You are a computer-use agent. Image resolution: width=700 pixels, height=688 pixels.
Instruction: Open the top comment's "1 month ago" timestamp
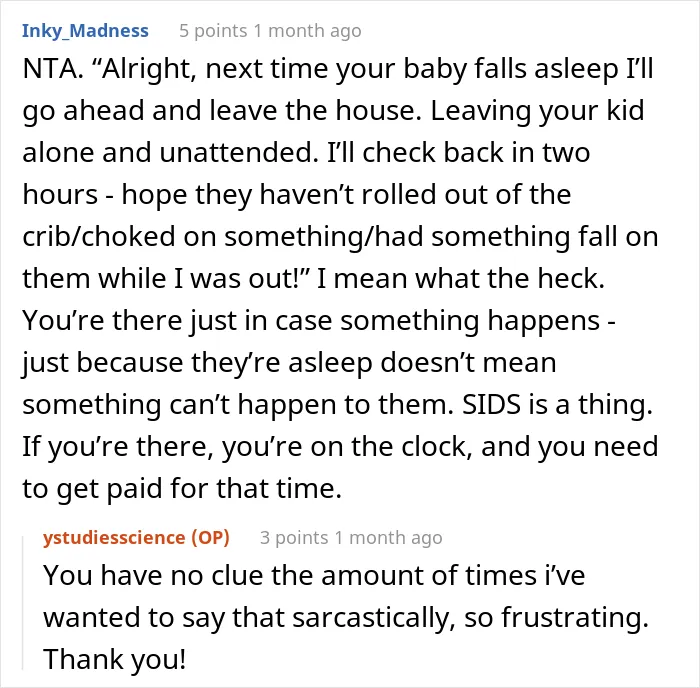pyautogui.click(x=308, y=31)
